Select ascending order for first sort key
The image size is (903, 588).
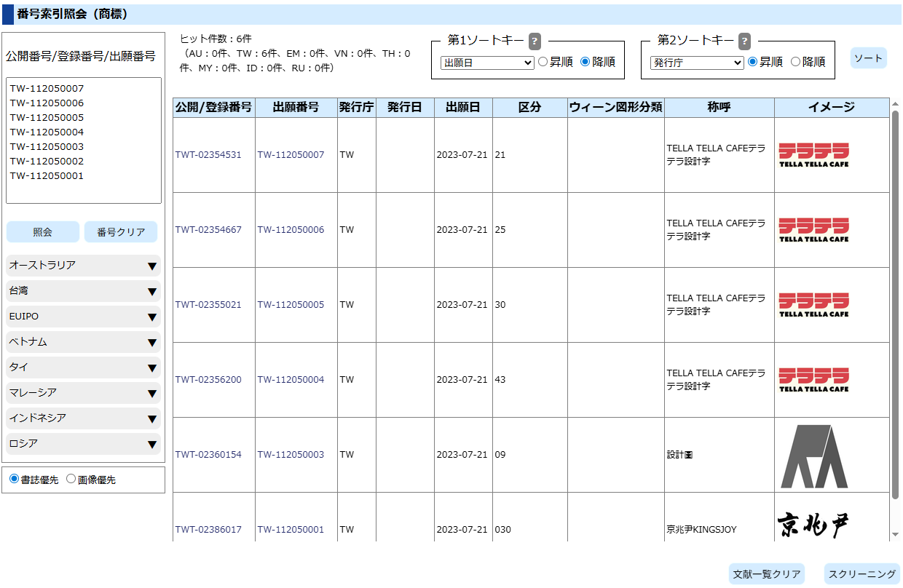pyautogui.click(x=543, y=63)
